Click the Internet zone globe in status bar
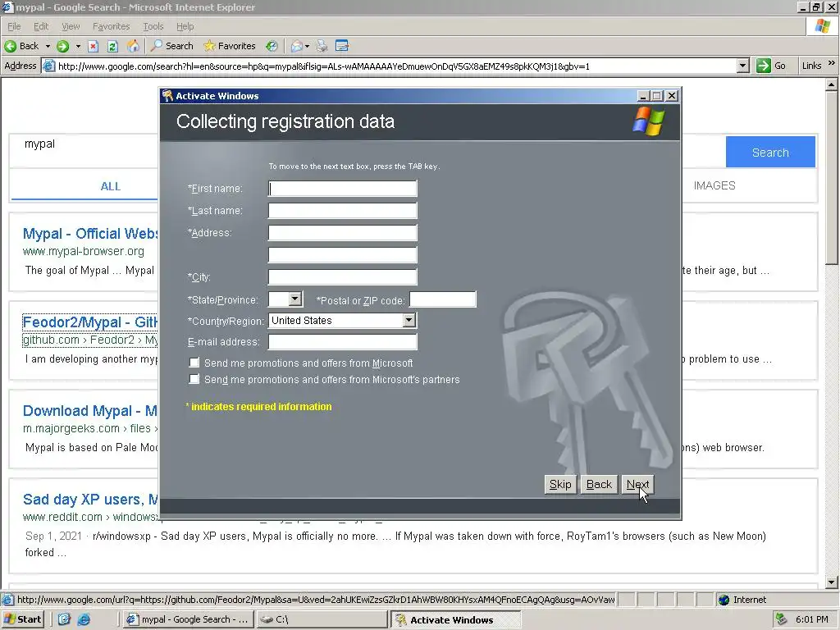Screen dimensions: 840x630 click(x=724, y=600)
